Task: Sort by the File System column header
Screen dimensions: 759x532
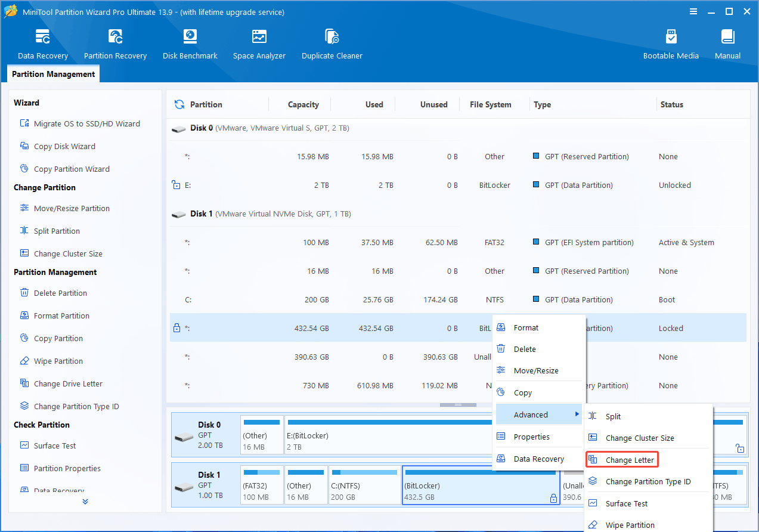Action: pyautogui.click(x=490, y=104)
